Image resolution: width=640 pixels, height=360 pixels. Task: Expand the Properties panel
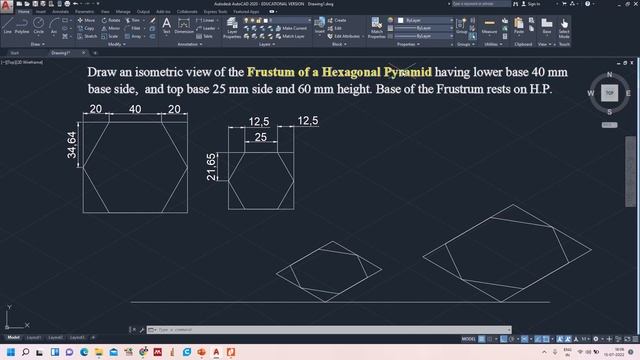[409, 44]
